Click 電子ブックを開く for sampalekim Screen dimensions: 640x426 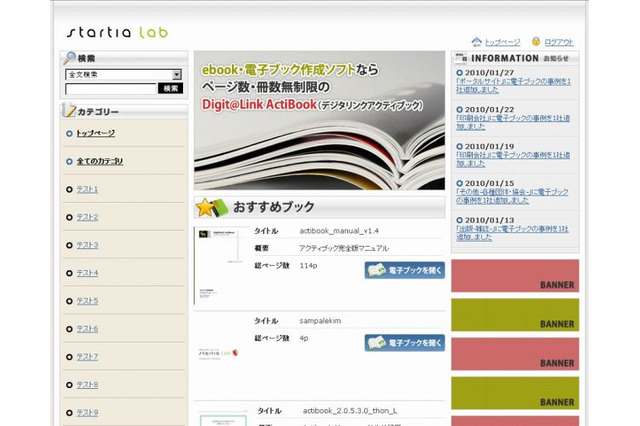click(x=404, y=343)
